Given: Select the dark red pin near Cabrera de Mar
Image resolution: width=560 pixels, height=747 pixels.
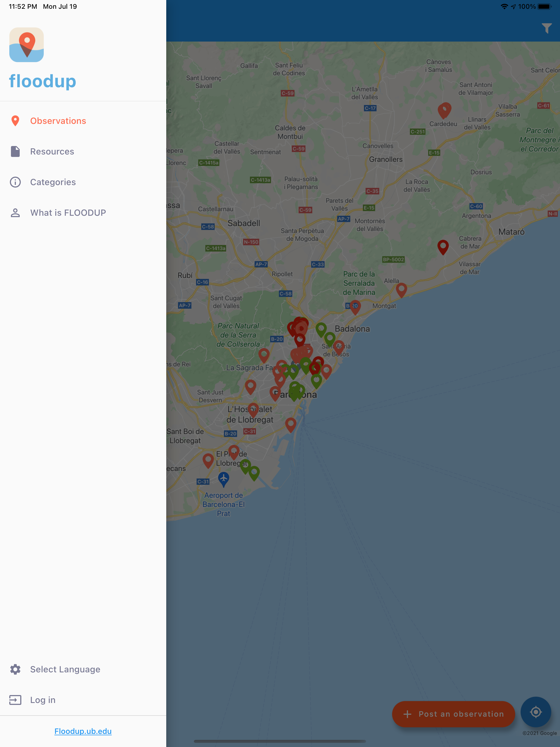Looking at the screenshot, I should (x=443, y=247).
